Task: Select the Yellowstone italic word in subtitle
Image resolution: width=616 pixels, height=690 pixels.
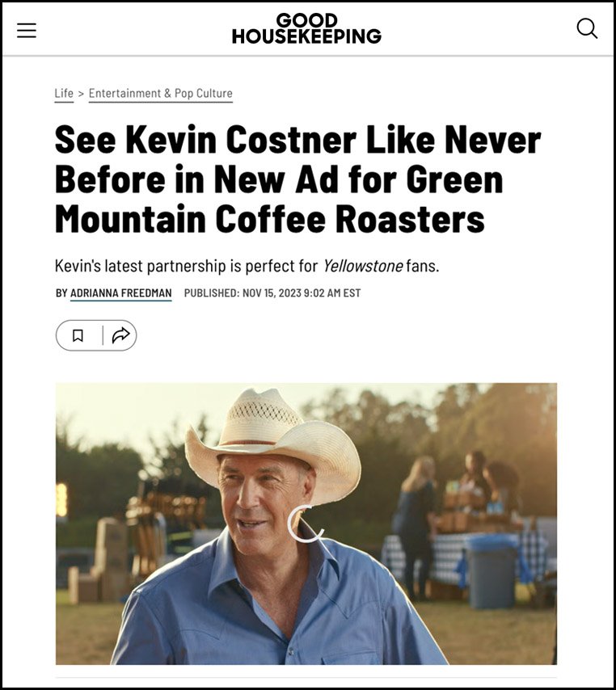Action: pos(363,267)
